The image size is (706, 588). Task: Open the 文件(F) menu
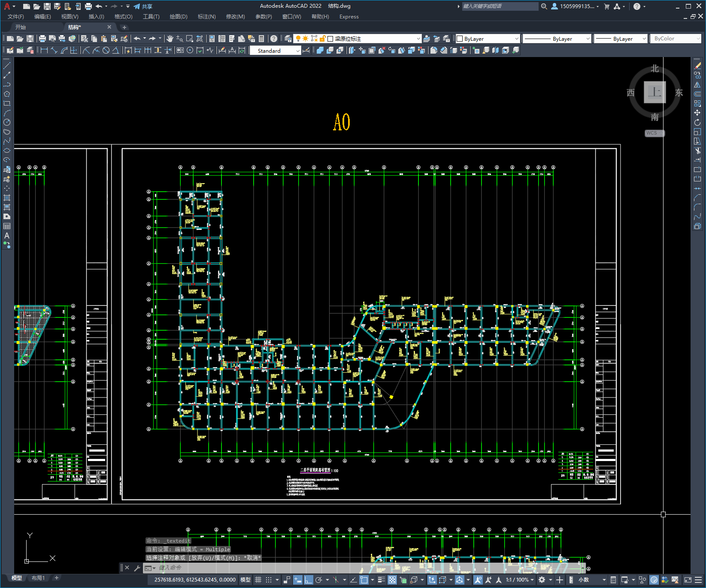point(16,17)
